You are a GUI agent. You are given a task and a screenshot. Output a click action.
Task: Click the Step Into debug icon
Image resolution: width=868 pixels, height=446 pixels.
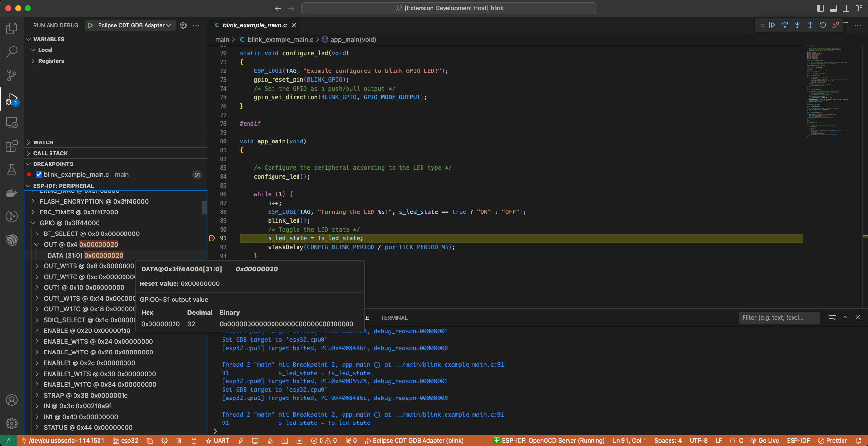[797, 25]
